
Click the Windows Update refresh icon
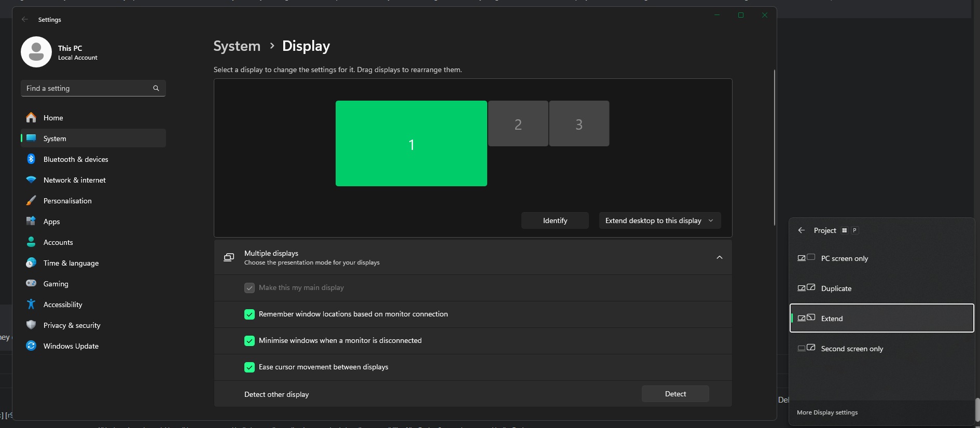pyautogui.click(x=31, y=346)
